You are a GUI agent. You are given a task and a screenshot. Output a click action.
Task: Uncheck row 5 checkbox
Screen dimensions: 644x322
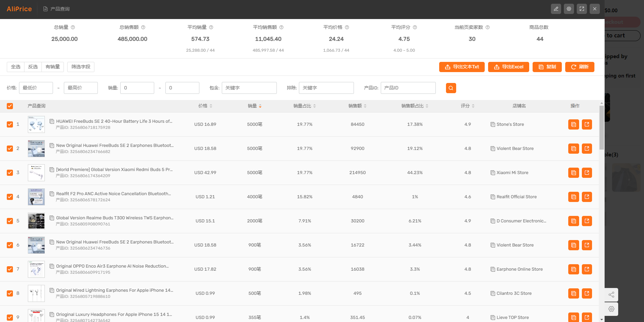click(10, 221)
